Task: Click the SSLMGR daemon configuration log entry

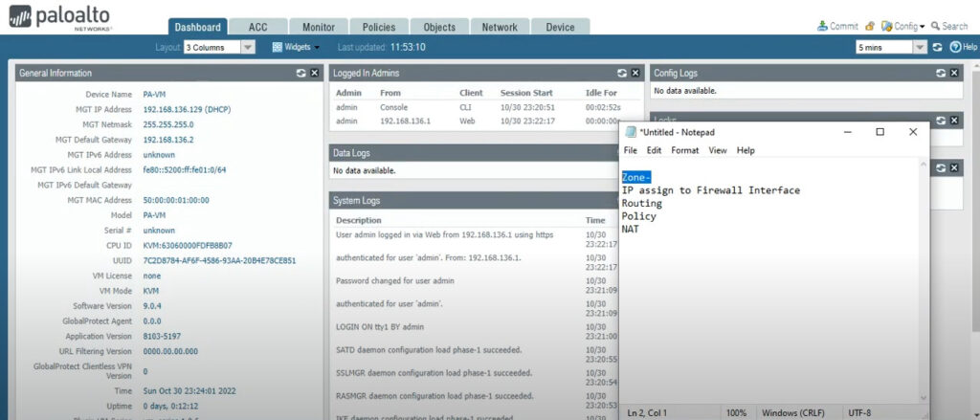Action: [434, 373]
